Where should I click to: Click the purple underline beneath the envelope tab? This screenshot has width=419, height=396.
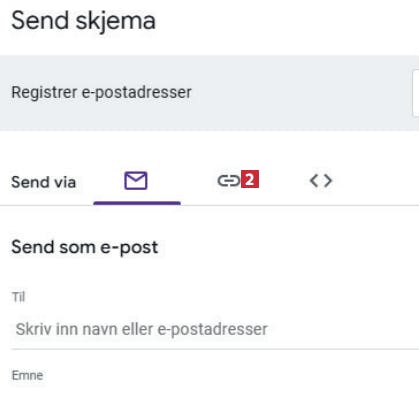point(137,203)
